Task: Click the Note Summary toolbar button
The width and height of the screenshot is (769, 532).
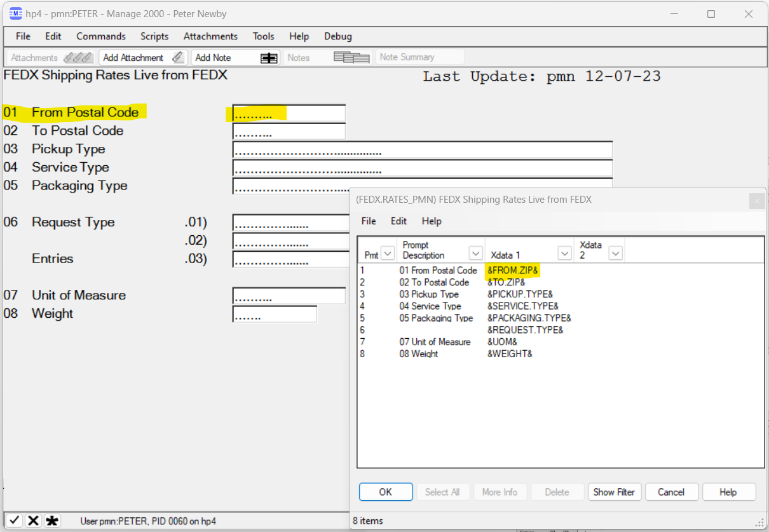Action: coord(420,57)
